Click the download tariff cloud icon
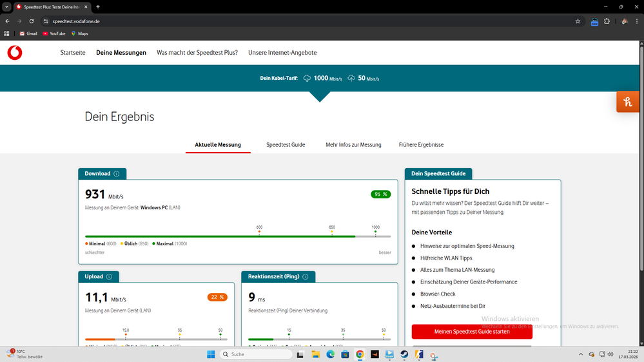The width and height of the screenshot is (644, 362). [307, 79]
